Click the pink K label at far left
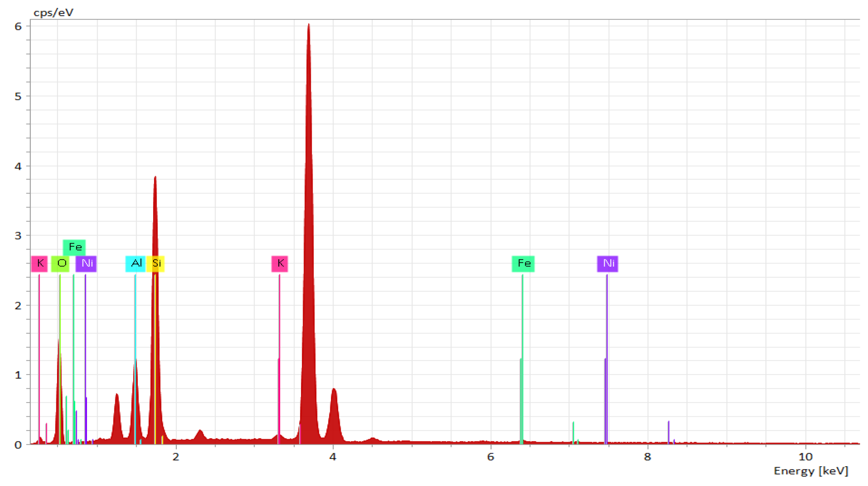This screenshot has width=868, height=486. (x=39, y=263)
